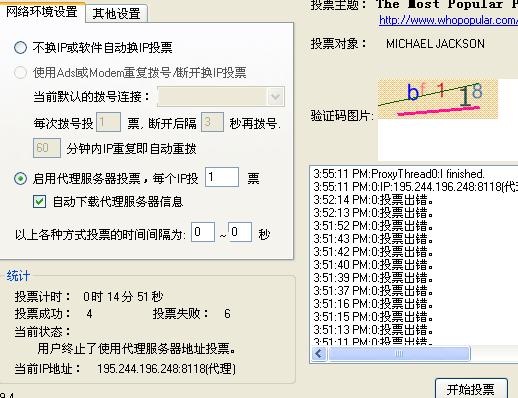Select the 3:52:13 PM 投票出错 log entry
The image size is (518, 398).
(373, 213)
